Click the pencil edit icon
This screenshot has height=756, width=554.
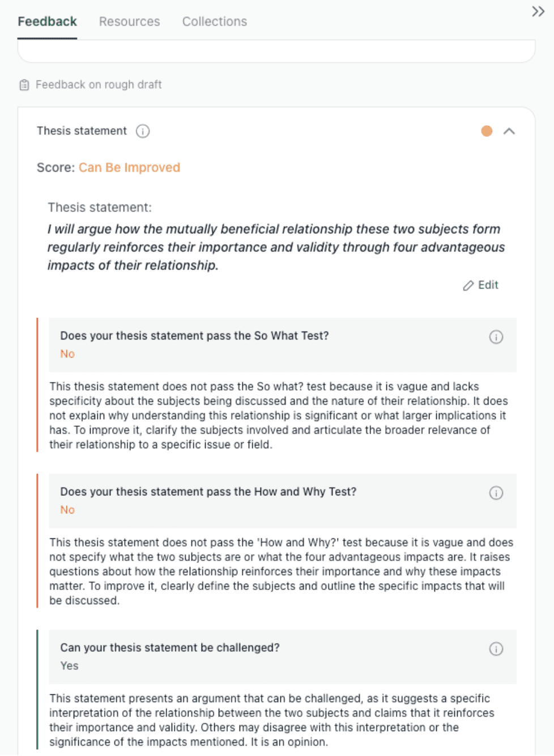tap(468, 286)
